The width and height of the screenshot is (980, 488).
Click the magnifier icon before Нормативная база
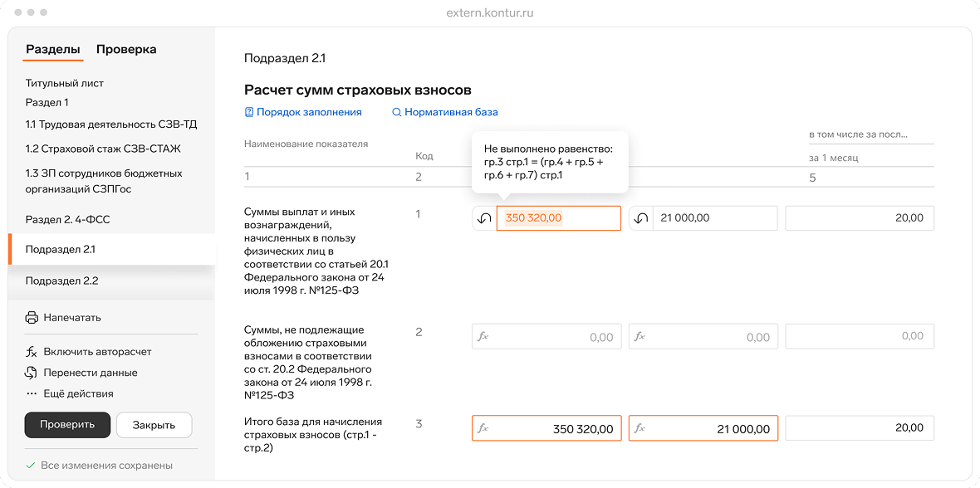pyautogui.click(x=395, y=111)
